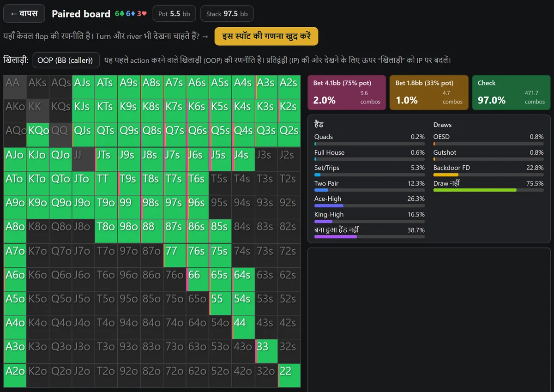Click the बना हुआ हैंड नहीं 38.7% row

(369, 233)
